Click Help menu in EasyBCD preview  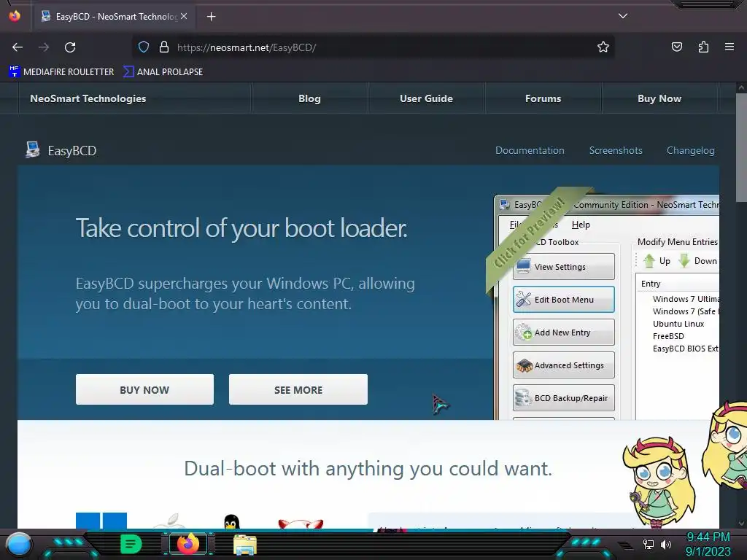[581, 225]
